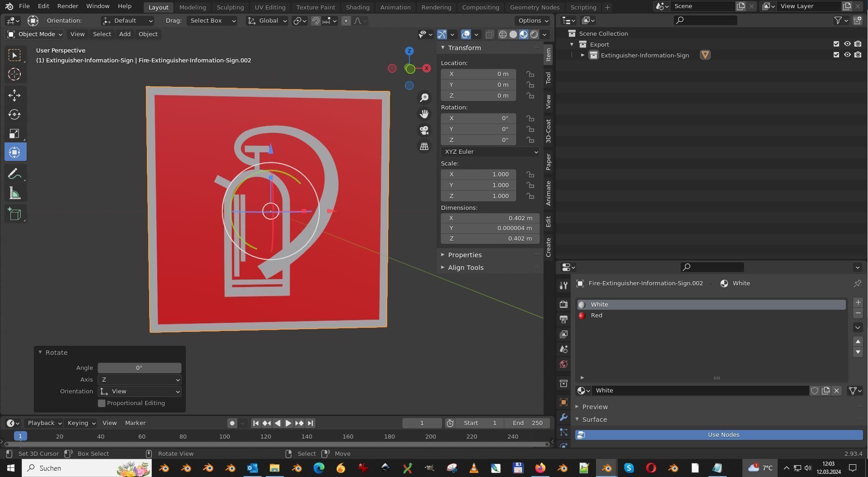Click the Rotate Angle input field
Image resolution: width=868 pixels, height=477 pixels.
click(139, 368)
